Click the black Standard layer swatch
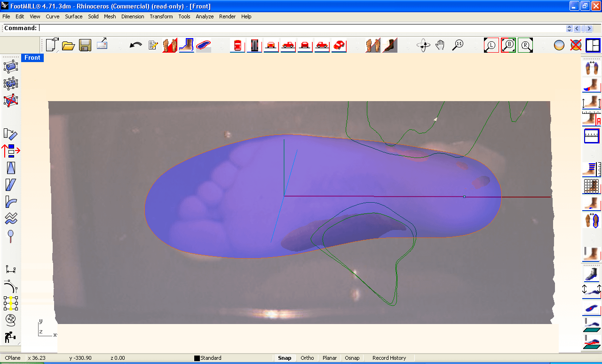602x364 pixels. coord(197,358)
